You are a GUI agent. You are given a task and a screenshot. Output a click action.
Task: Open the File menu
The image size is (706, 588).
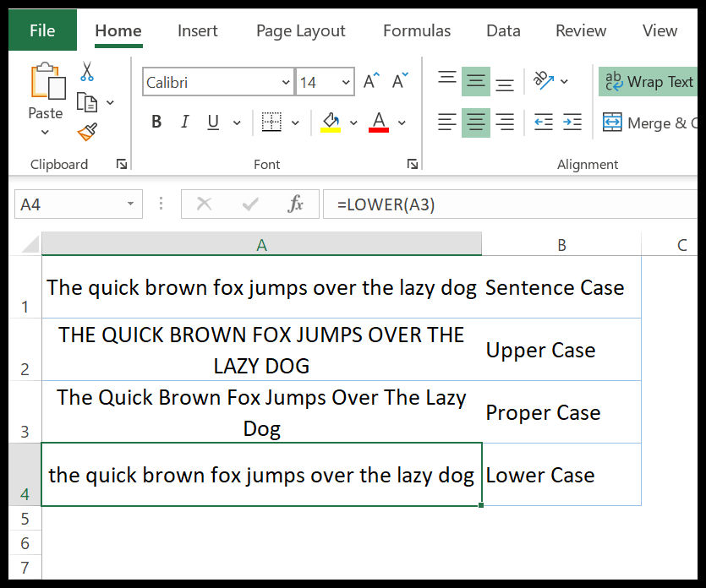click(x=41, y=30)
